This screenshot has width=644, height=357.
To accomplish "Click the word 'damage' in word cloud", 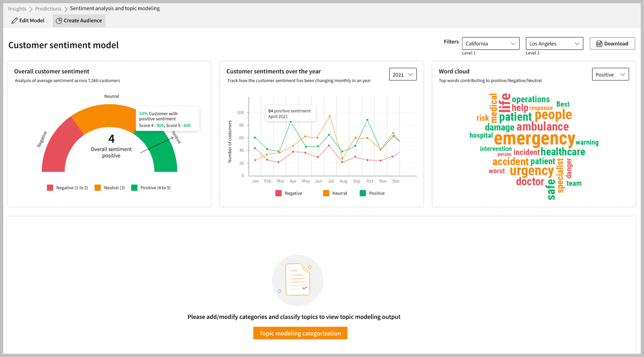I will tap(500, 127).
